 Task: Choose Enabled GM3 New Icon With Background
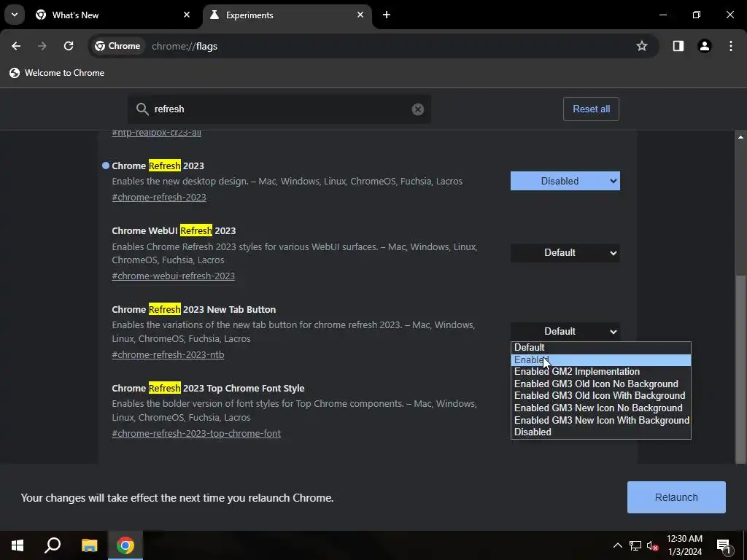(x=600, y=421)
